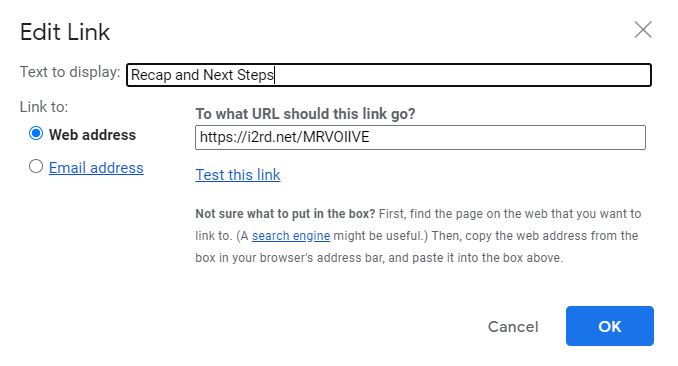This screenshot has width=678, height=366.
Task: Click on the https://i2rd.net/MRVOIIVE URL text
Action: pyautogui.click(x=285, y=137)
